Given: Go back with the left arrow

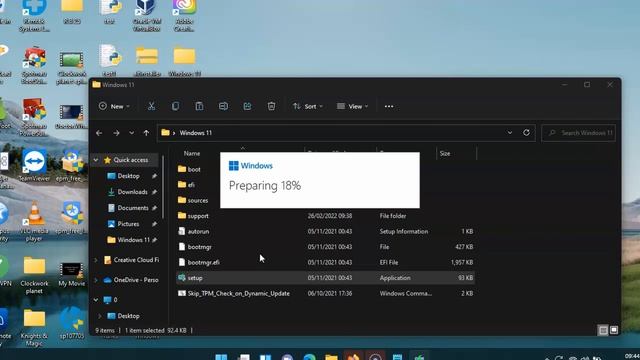Looking at the screenshot, I should coord(99,133).
